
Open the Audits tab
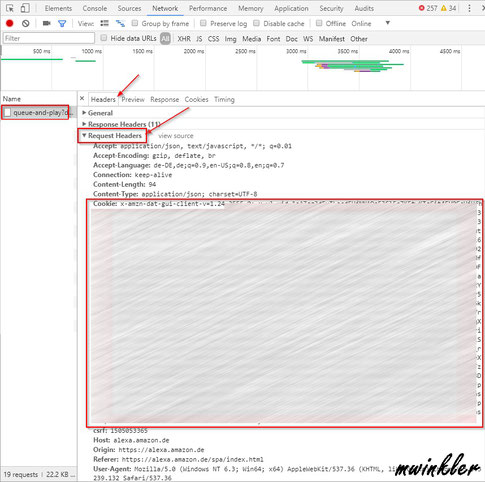pyautogui.click(x=364, y=8)
